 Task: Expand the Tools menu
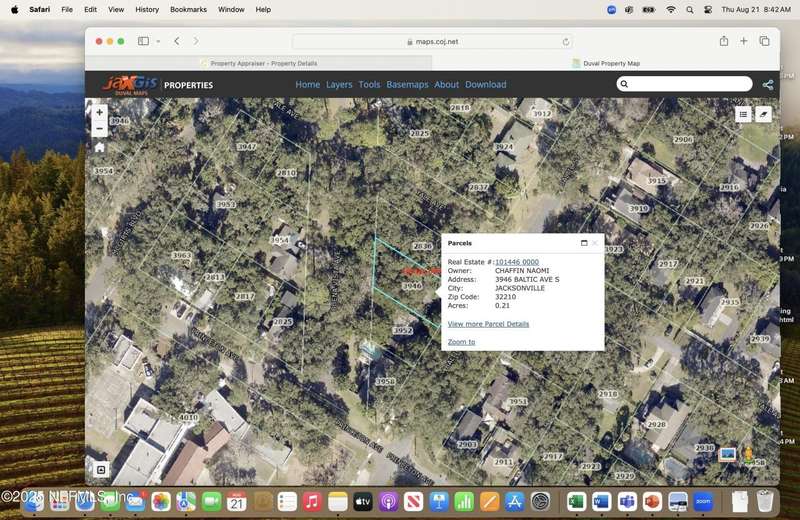point(369,85)
